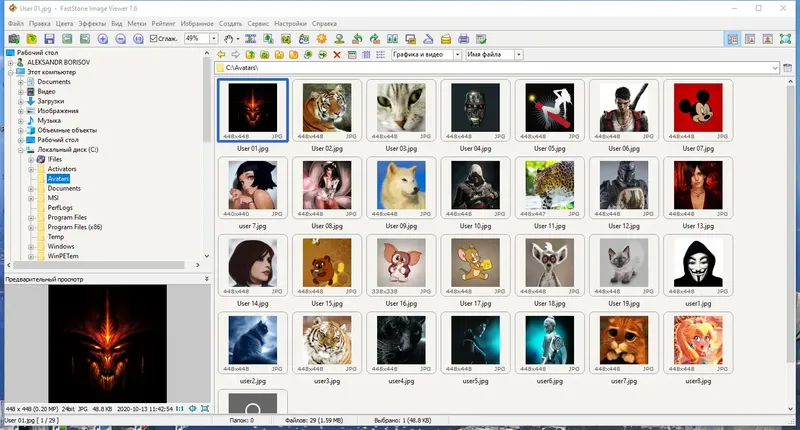Toggle the Сглаж. smoothing checkbox
The width and height of the screenshot is (800, 430).
(x=152, y=38)
